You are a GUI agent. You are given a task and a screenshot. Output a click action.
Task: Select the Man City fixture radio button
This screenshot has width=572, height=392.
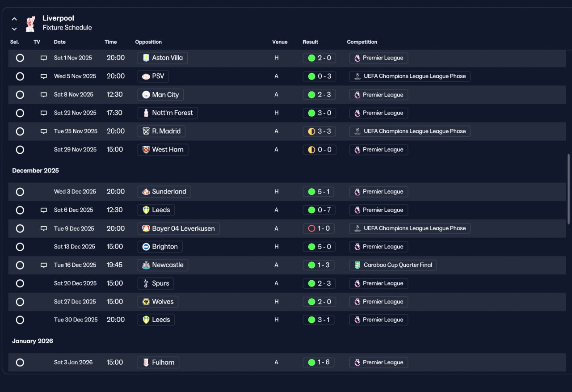20,95
